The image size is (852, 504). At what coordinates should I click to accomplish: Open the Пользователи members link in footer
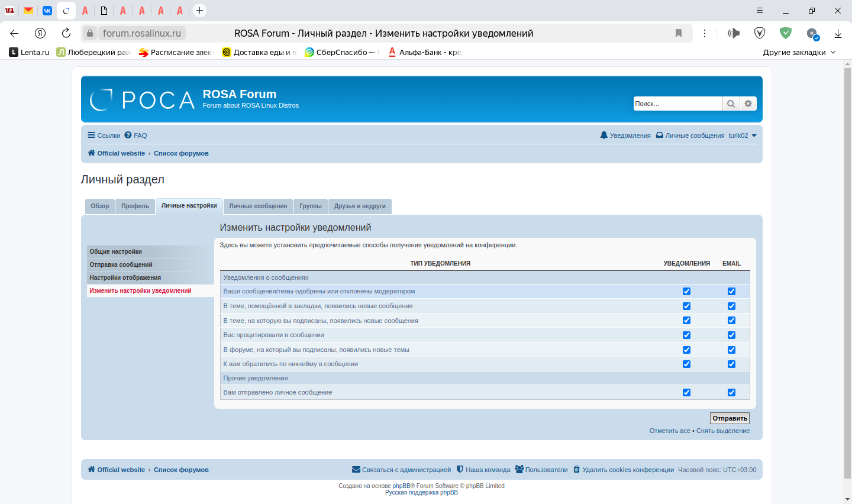point(541,470)
